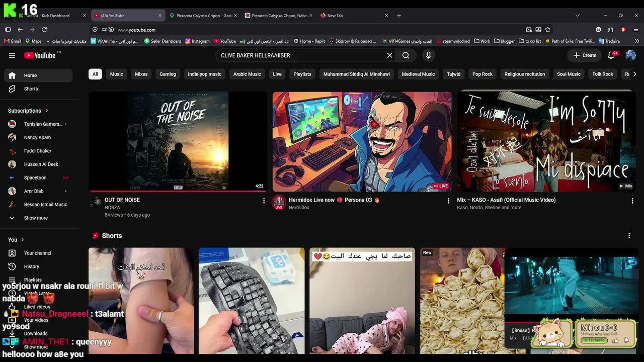Screen dimensions: 644x362
Task: Click the YouTube search input field
Action: coord(302,55)
